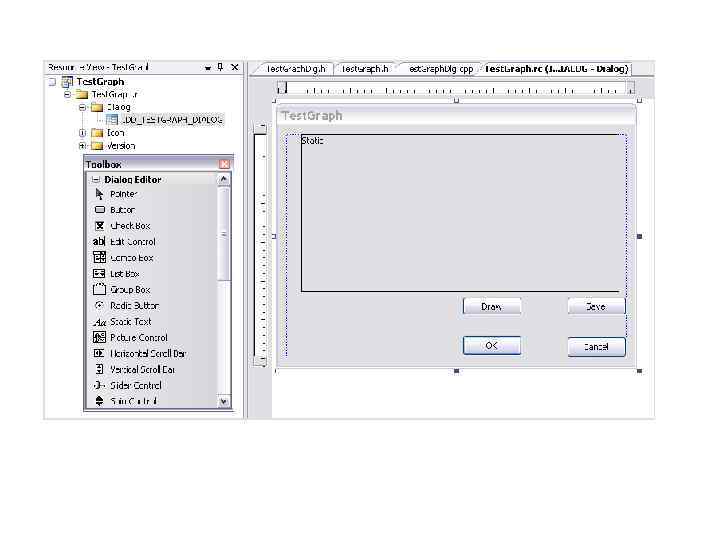The width and height of the screenshot is (720, 540).
Task: Click the bottom-middle dialog resize handle
Action: 456,371
